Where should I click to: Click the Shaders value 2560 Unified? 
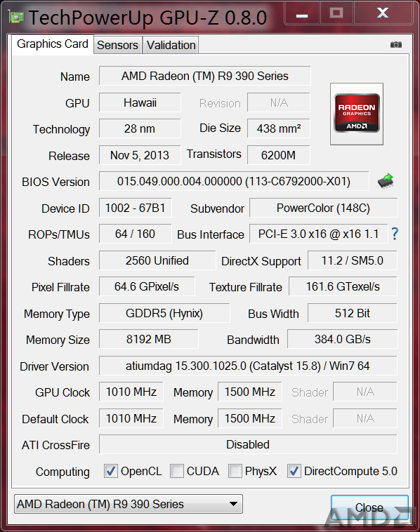(x=157, y=260)
